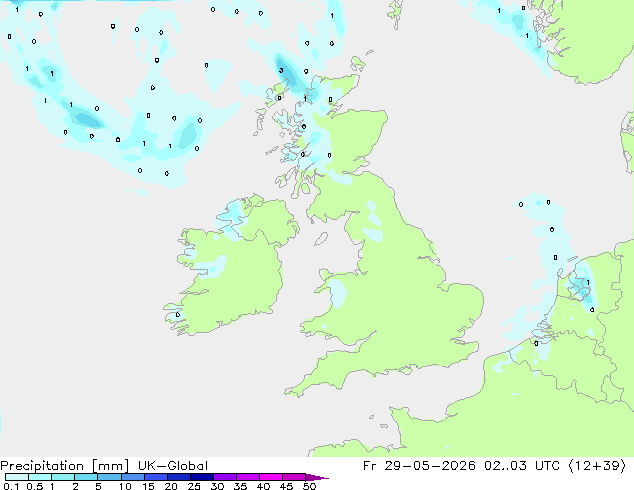Click the '(12+39)' forecast run label
The height and width of the screenshot is (490, 634).
[x=597, y=466]
